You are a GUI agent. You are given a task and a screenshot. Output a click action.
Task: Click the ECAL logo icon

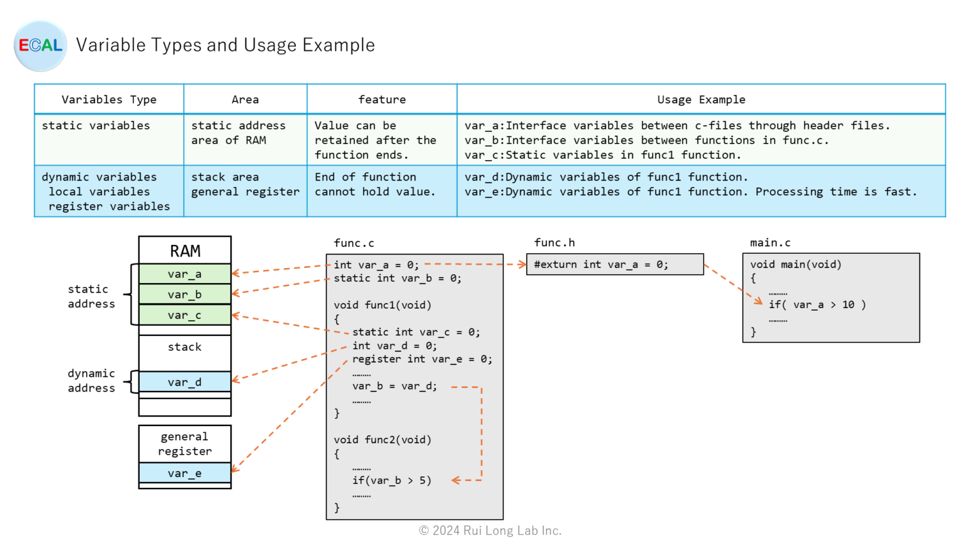[40, 45]
